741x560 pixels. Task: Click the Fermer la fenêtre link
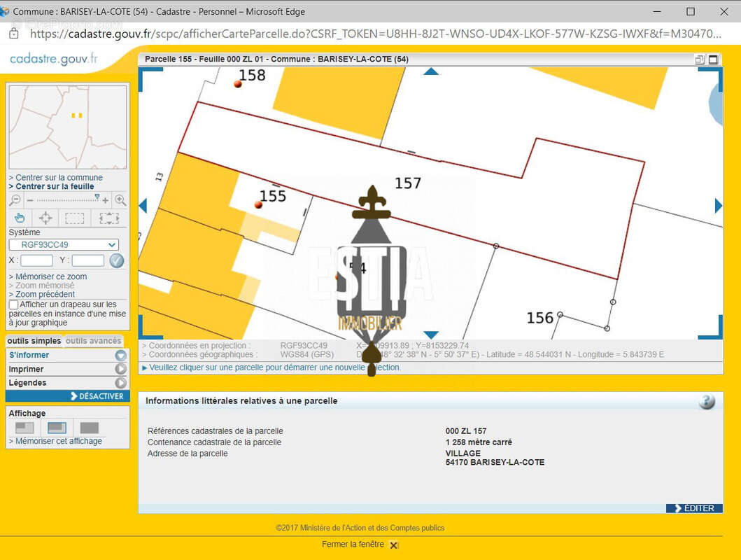click(x=353, y=545)
